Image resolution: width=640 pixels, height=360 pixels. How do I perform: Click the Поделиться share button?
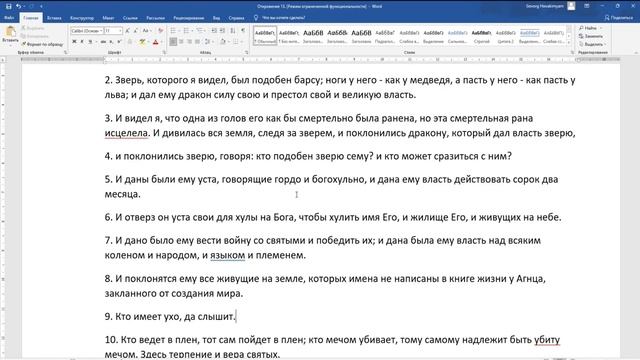[x=619, y=18]
